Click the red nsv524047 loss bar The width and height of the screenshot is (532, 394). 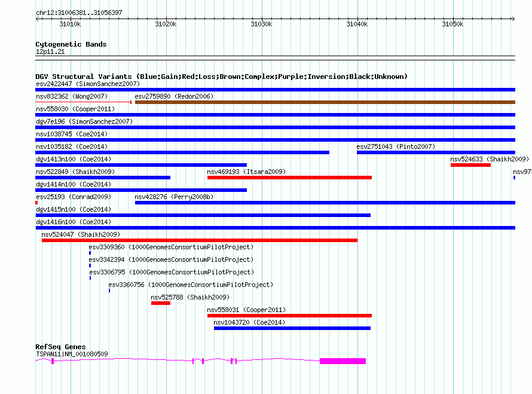coord(200,240)
